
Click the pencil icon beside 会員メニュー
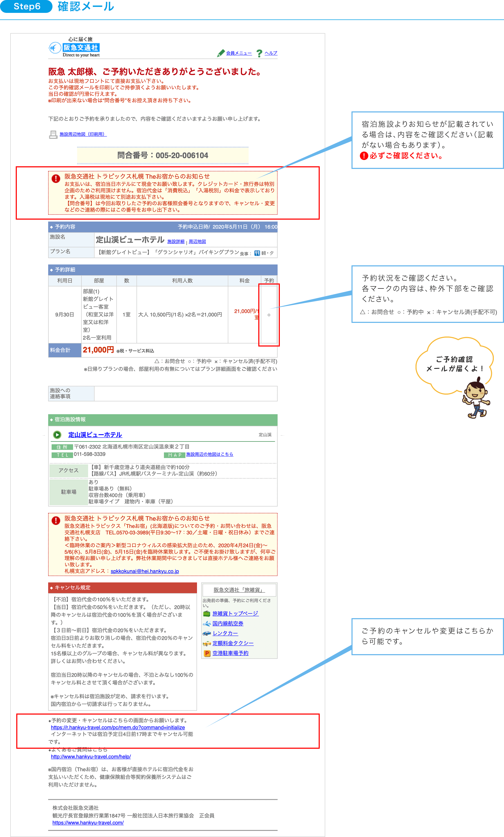[221, 53]
